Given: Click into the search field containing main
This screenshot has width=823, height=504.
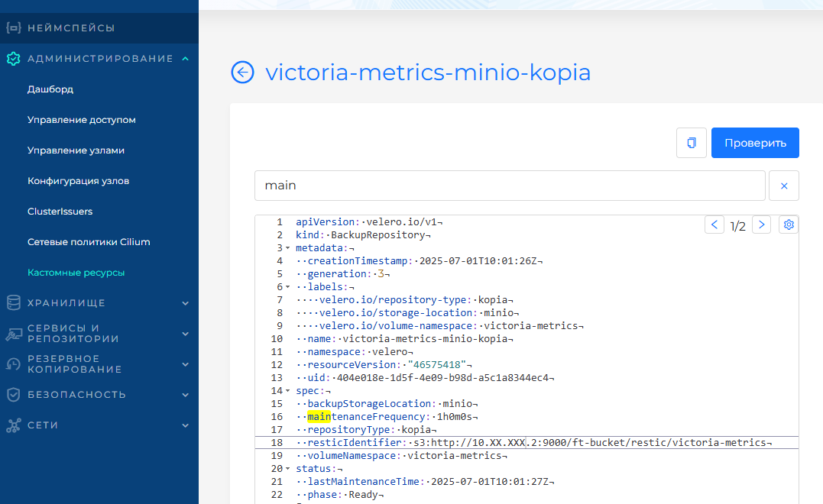Looking at the screenshot, I should [510, 186].
